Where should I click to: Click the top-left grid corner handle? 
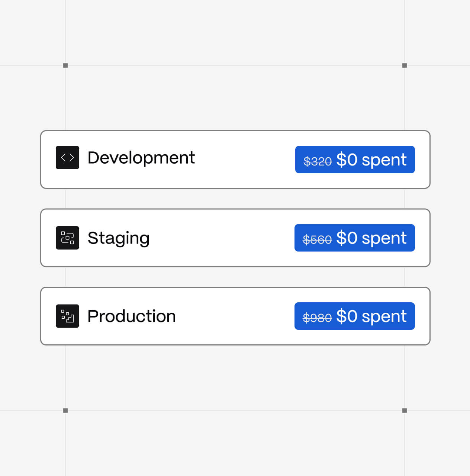pyautogui.click(x=65, y=65)
